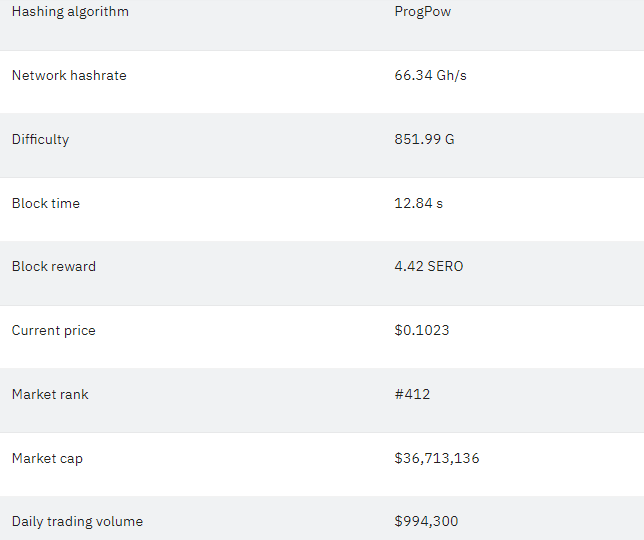Image resolution: width=644 pixels, height=540 pixels.
Task: Click the Network hashrate label
Action: (69, 76)
